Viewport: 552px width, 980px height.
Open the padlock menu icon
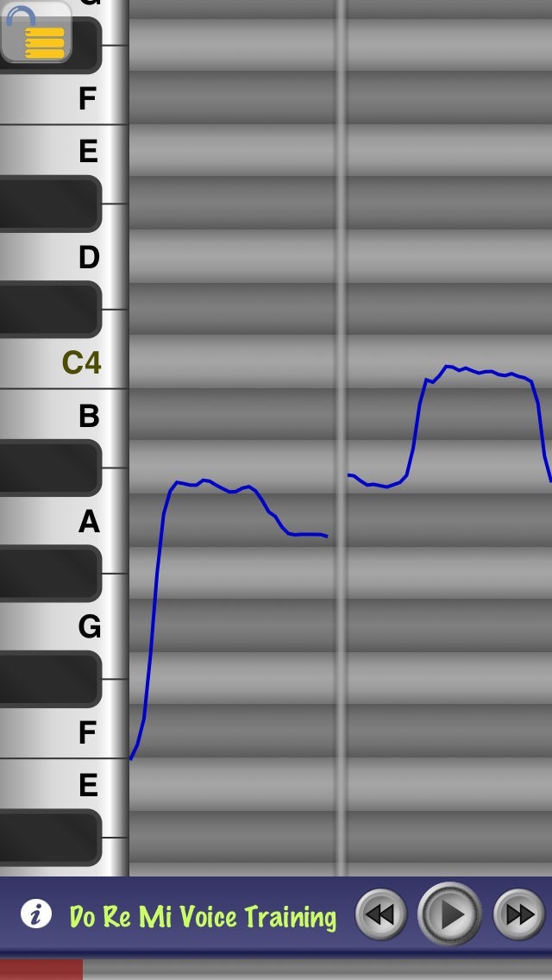(36, 31)
